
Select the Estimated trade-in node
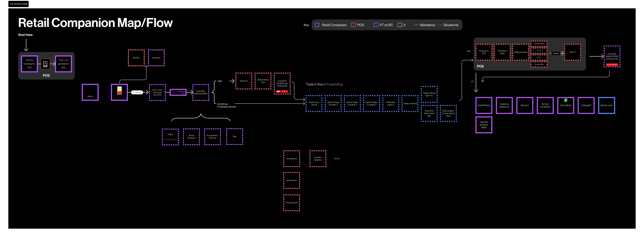391,104
